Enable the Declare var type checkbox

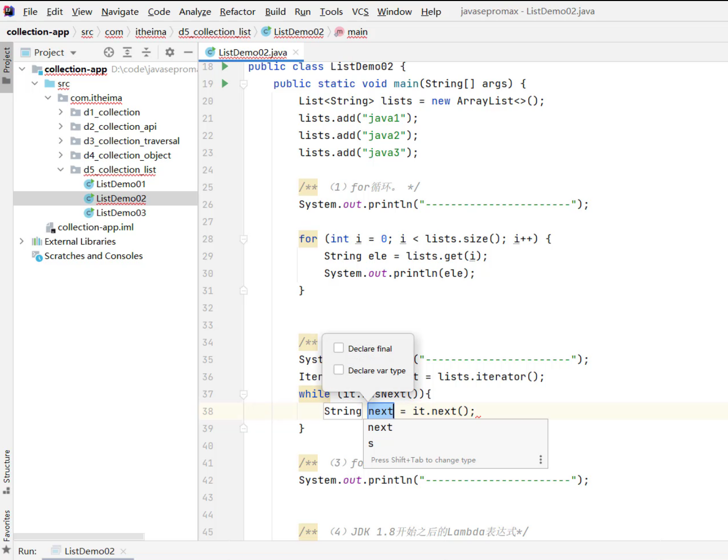coord(339,370)
